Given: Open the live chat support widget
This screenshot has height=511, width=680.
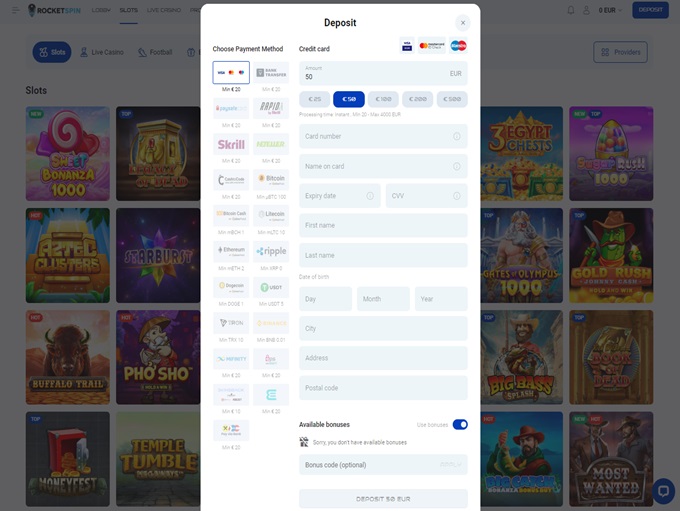Looking at the screenshot, I should point(662,490).
